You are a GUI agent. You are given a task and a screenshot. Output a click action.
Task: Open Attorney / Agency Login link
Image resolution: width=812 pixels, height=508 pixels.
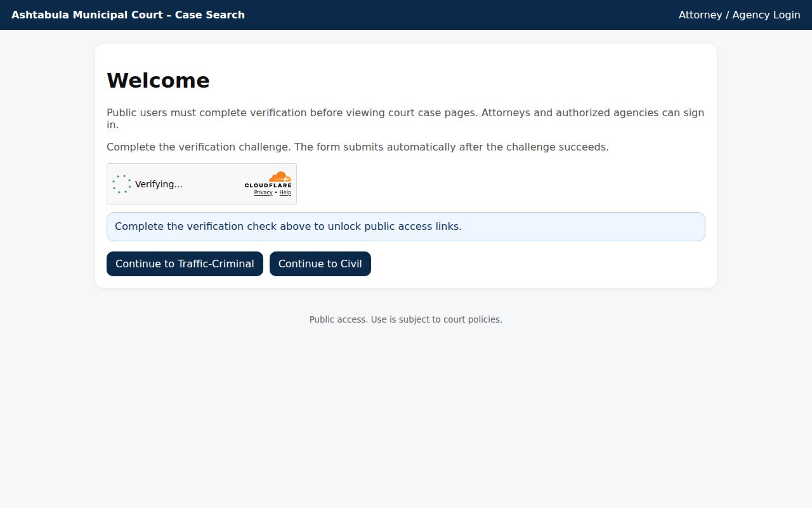tap(739, 15)
